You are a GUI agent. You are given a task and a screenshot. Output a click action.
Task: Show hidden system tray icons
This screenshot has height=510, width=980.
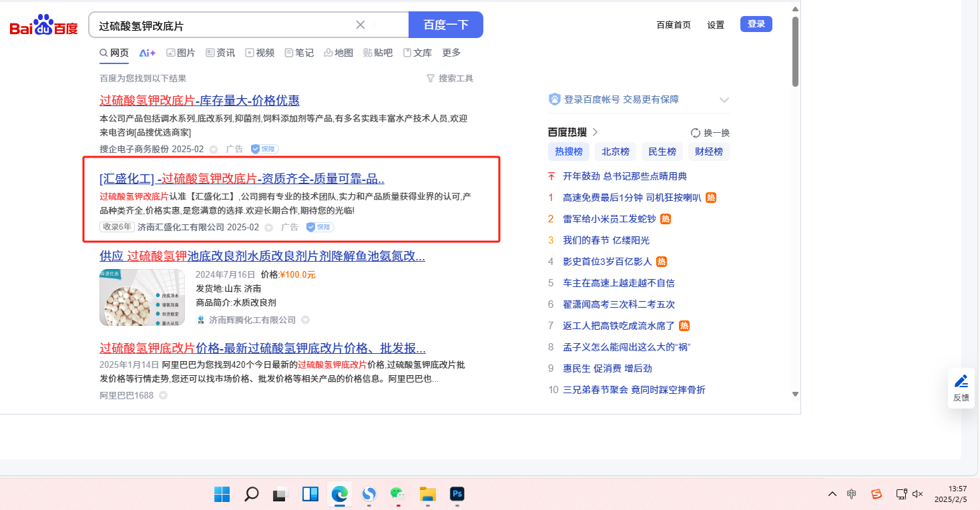pos(832,494)
